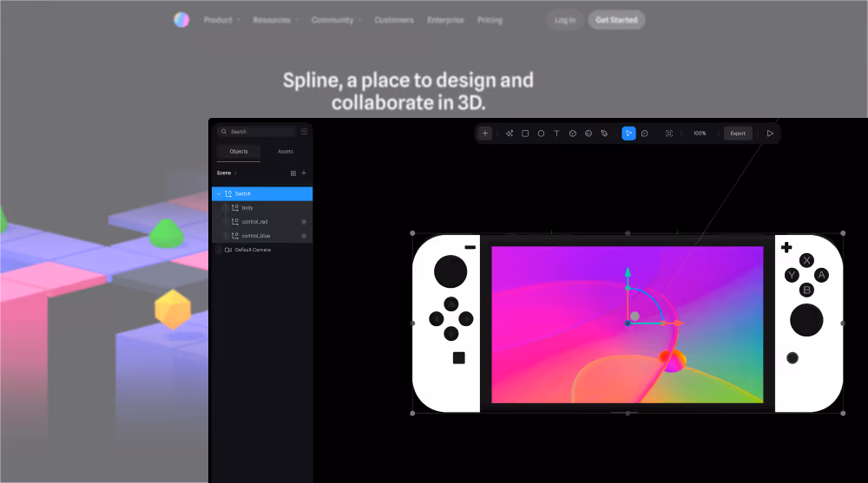Add a new scene with plus icon
The height and width of the screenshot is (483, 868).
[303, 173]
